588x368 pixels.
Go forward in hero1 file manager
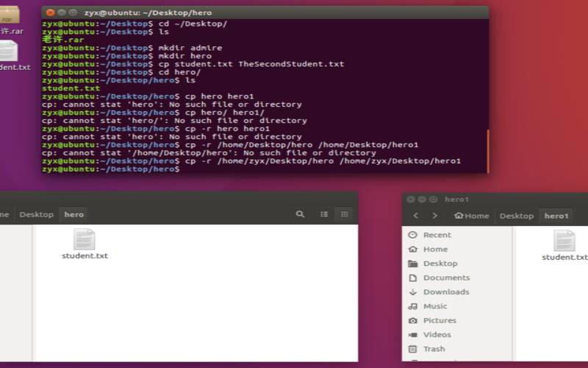point(435,216)
